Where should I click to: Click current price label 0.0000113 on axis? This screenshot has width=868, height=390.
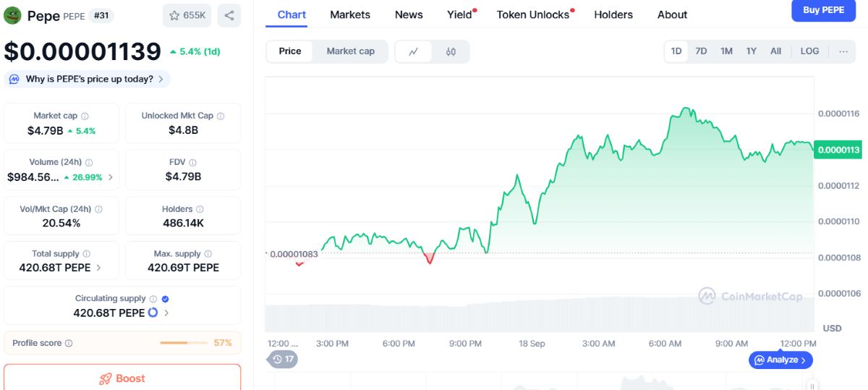[x=838, y=150]
